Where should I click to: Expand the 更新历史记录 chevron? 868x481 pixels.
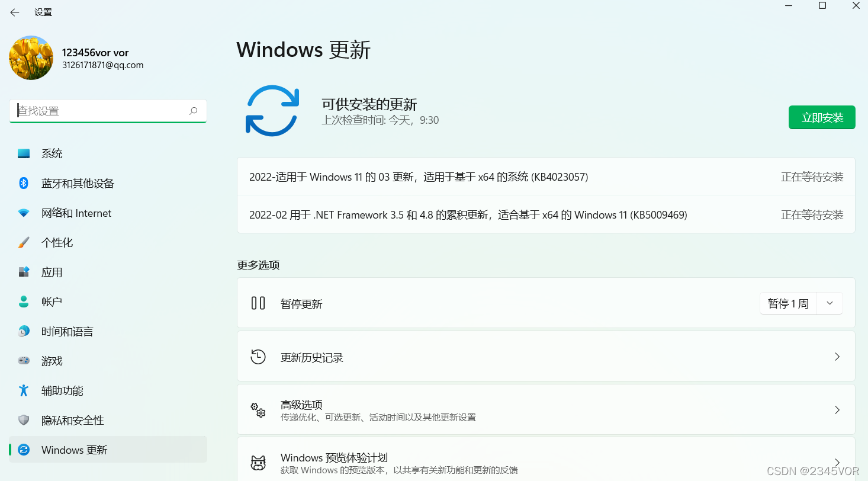(x=837, y=357)
